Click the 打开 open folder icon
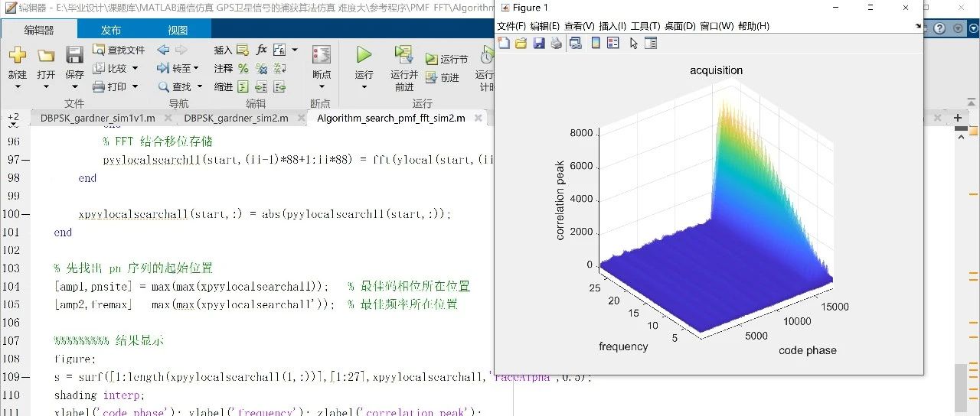 pos(46,55)
